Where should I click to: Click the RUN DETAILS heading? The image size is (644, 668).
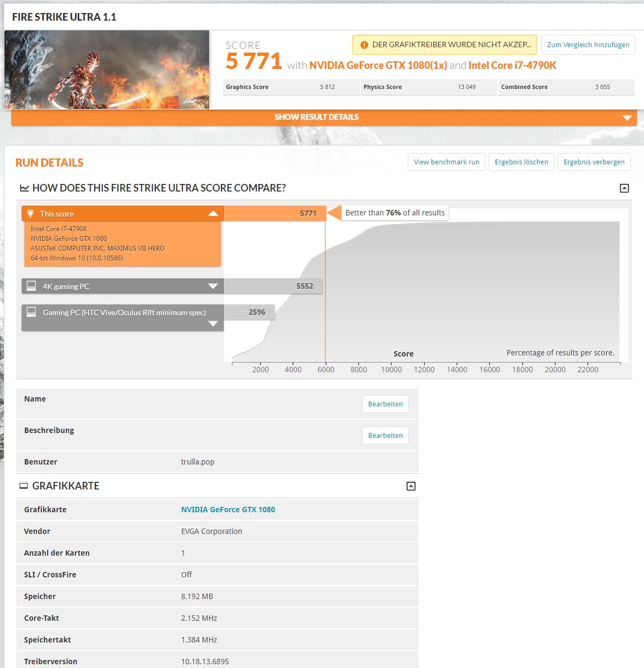pyautogui.click(x=49, y=163)
